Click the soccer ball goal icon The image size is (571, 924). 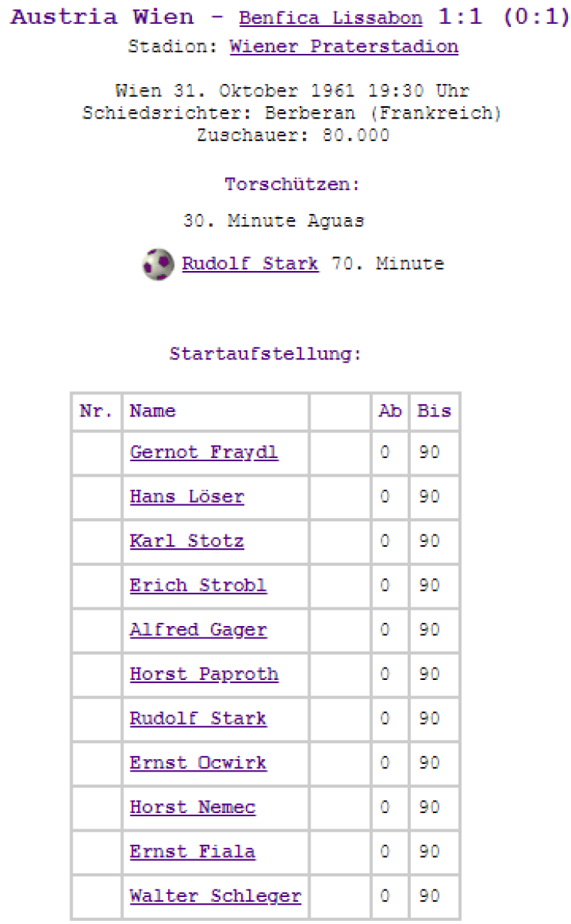[x=158, y=264]
